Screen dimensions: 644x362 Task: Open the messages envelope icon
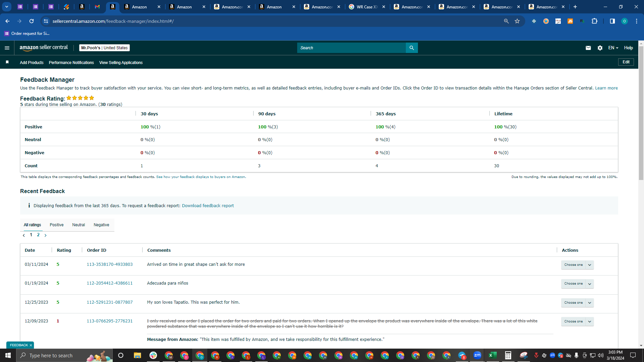click(588, 48)
